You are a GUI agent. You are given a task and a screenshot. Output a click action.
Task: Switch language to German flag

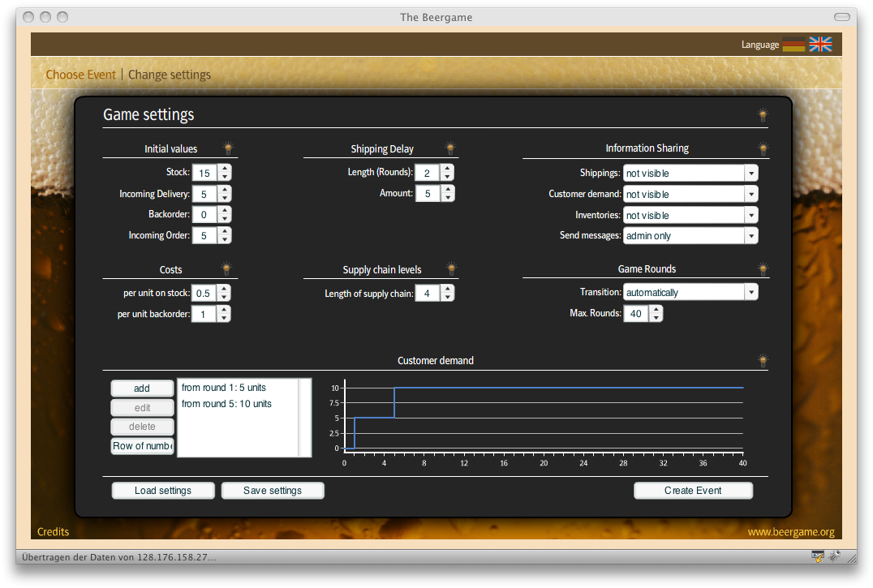click(793, 45)
